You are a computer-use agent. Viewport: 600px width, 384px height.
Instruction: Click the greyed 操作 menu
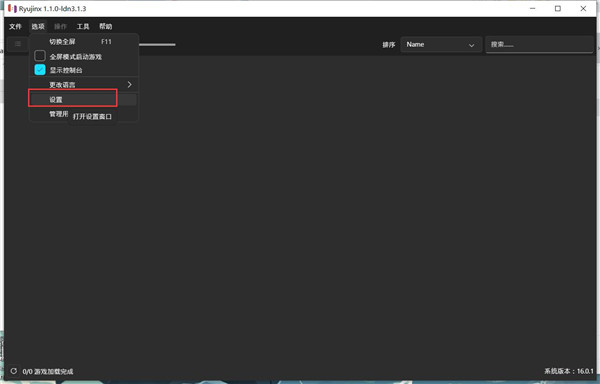(60, 26)
